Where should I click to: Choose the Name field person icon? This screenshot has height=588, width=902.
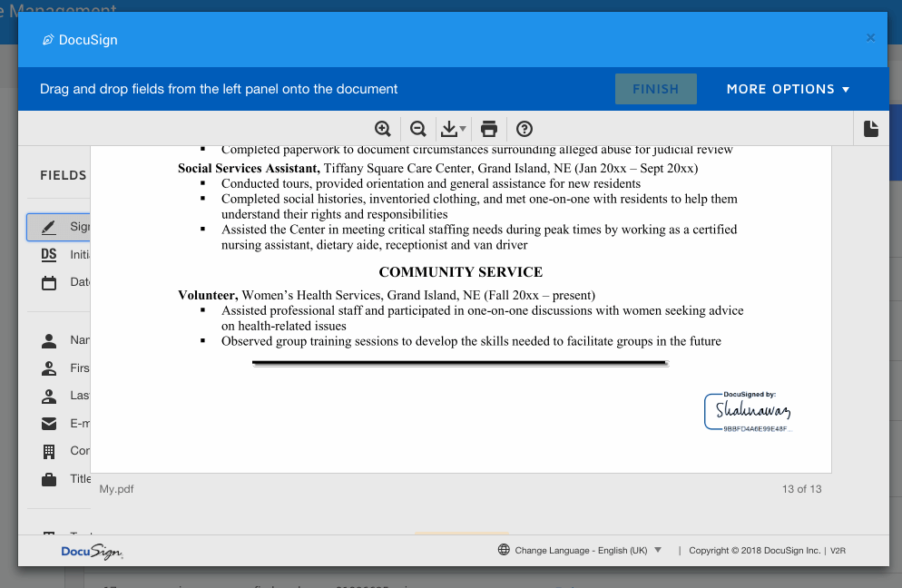pyautogui.click(x=49, y=341)
